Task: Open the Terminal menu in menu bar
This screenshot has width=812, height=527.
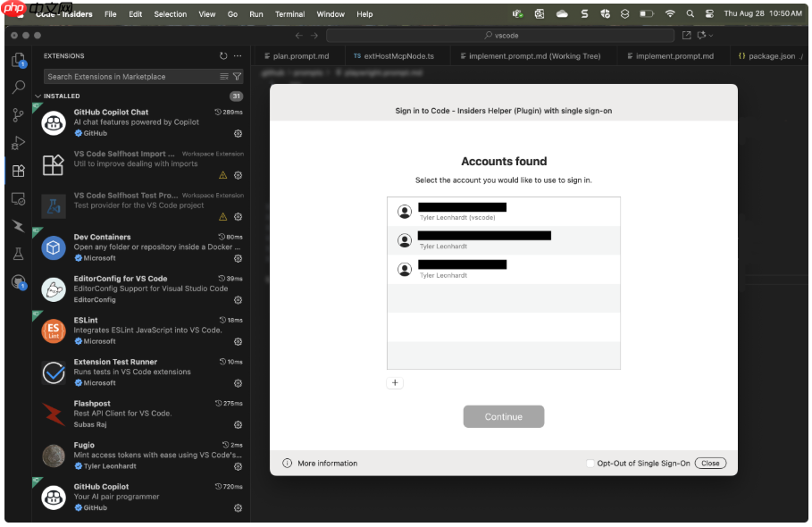Action: tap(289, 14)
